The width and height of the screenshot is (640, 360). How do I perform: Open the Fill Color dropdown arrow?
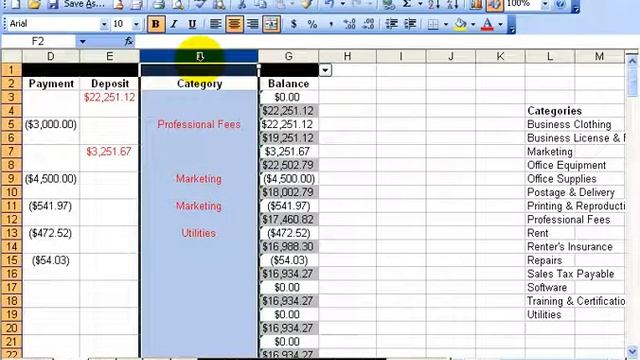(x=473, y=24)
